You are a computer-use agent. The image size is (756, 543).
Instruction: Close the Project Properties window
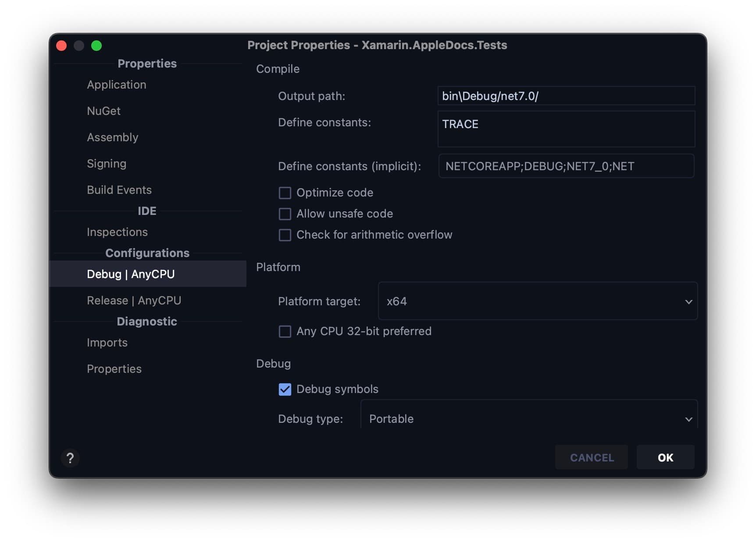tap(62, 46)
